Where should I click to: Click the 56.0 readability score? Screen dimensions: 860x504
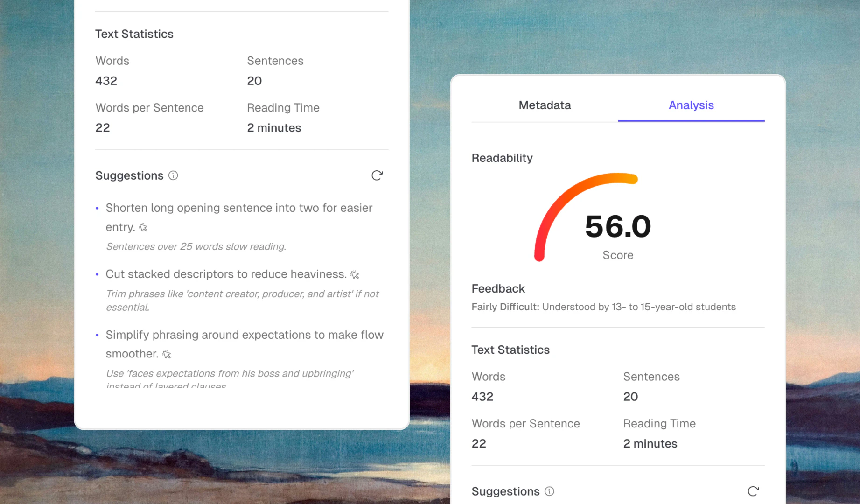click(617, 227)
